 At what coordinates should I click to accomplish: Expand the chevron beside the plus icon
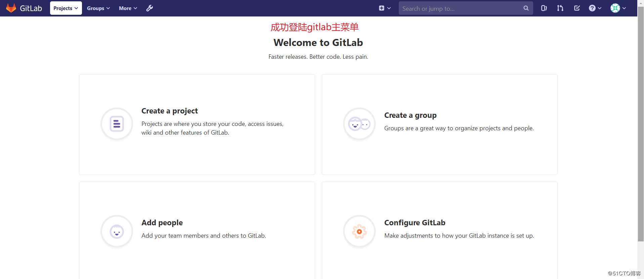(389, 8)
